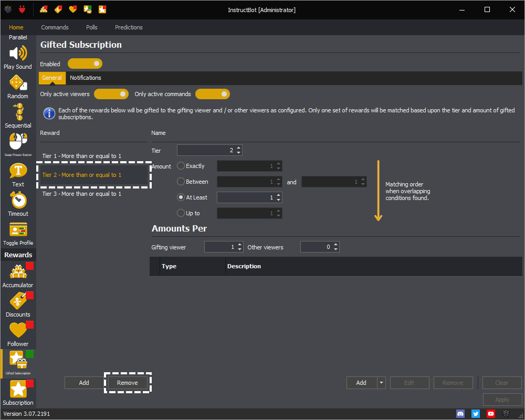Click the red plug connection icon

pos(22,9)
